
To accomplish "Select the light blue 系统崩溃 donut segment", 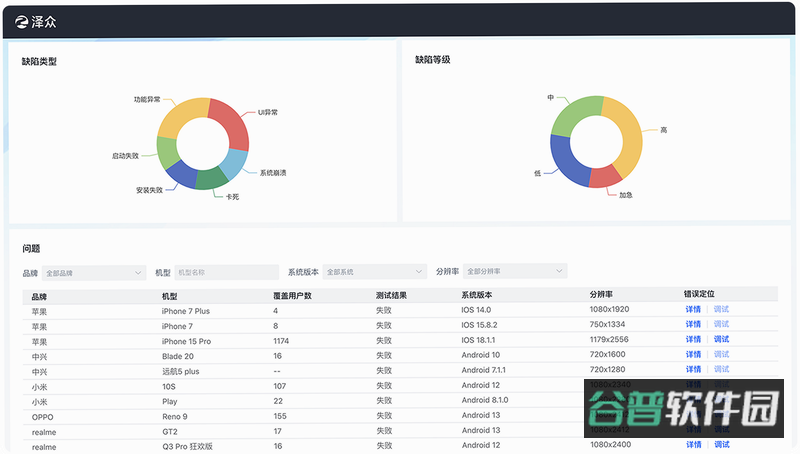I will tap(234, 164).
